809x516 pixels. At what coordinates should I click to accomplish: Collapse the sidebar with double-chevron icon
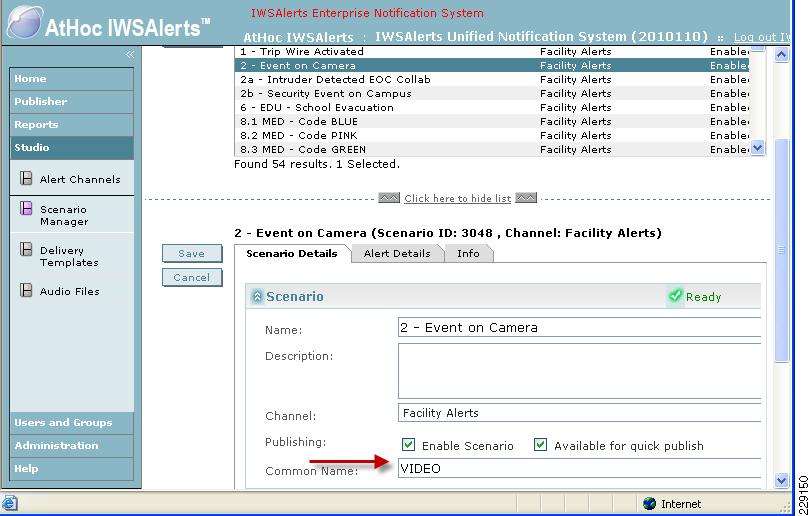click(x=130, y=54)
